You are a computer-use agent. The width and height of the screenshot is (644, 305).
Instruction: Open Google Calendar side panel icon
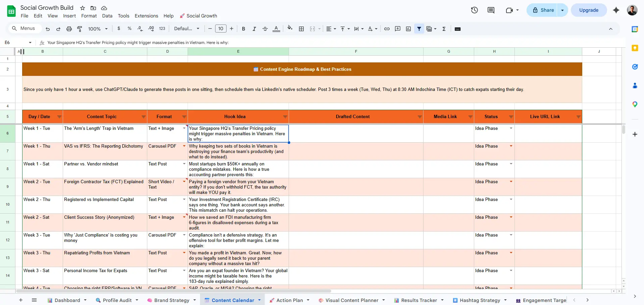[635, 29]
